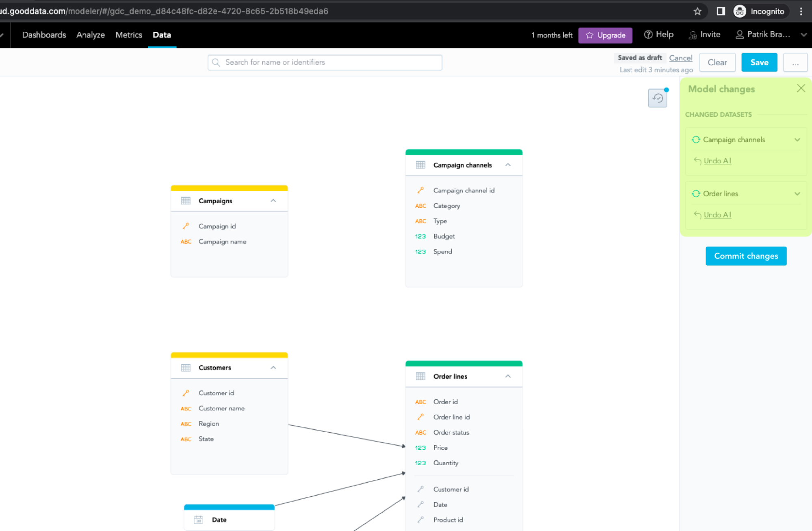Screen dimensions: 812x531
Task: Click the Help question mark icon
Action: pos(648,35)
